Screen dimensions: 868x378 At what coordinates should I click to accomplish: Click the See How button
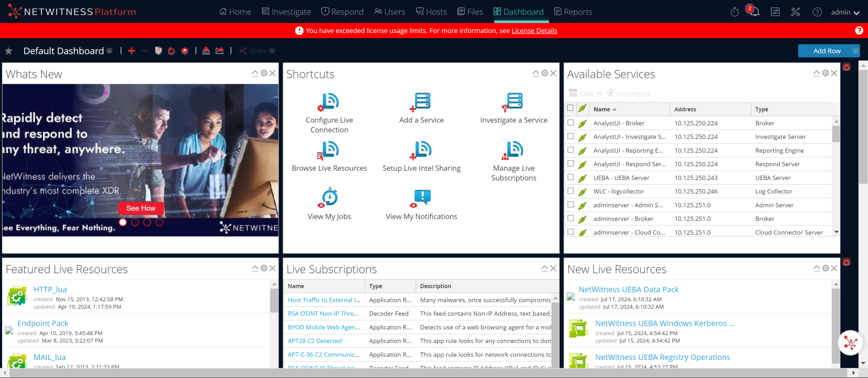click(x=141, y=208)
